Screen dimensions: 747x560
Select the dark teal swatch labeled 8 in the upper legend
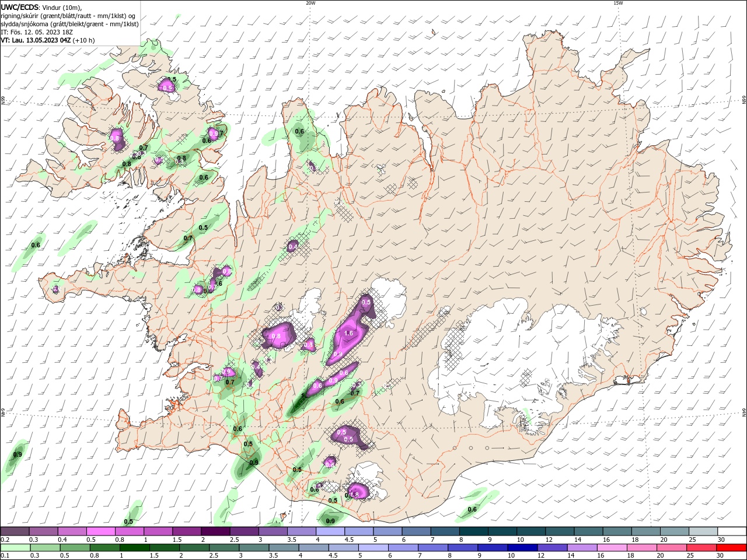tap(473, 531)
